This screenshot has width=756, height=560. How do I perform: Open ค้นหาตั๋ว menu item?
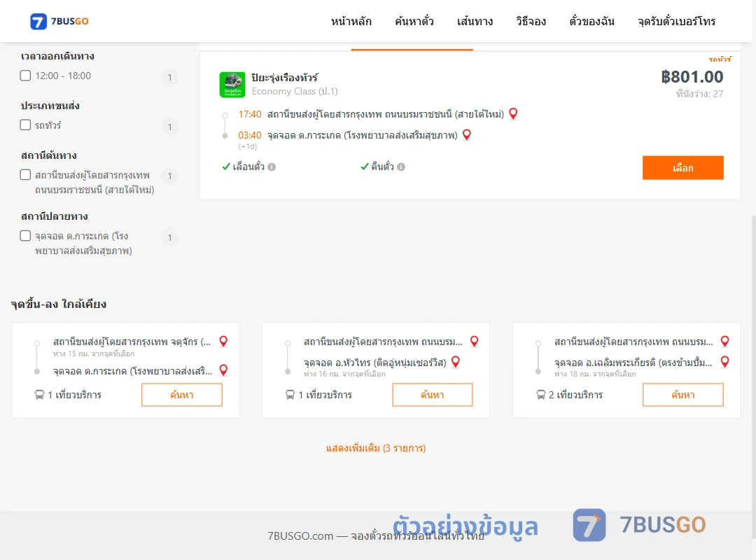(x=414, y=21)
